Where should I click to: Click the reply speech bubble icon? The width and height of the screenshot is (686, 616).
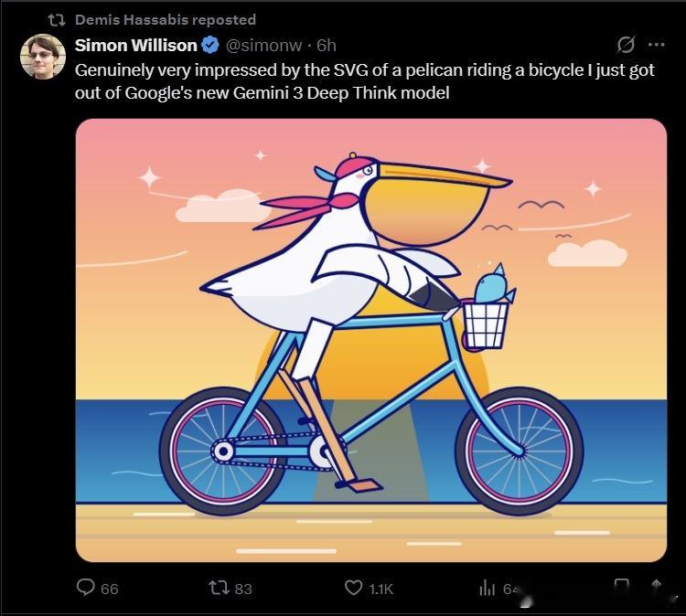click(85, 588)
